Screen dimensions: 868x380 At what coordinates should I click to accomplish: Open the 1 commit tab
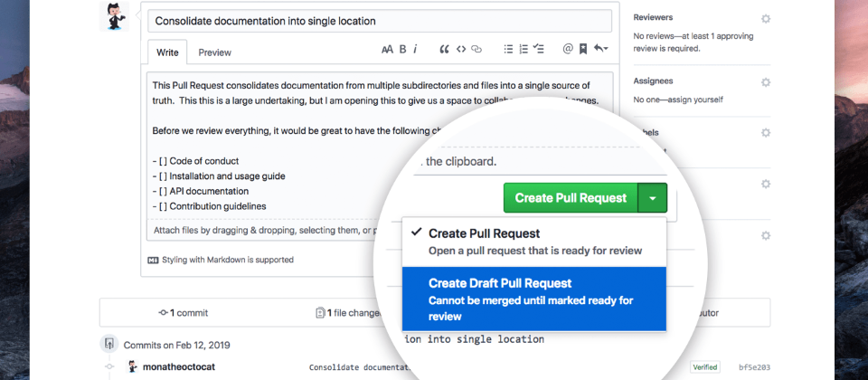coord(184,313)
